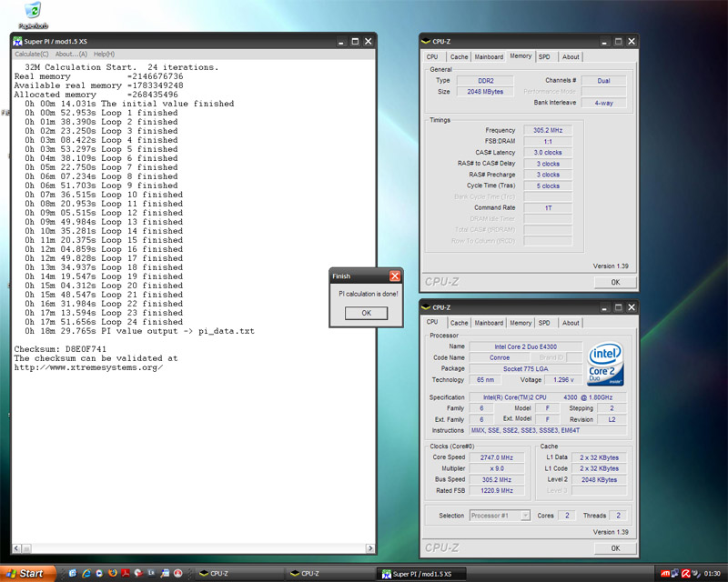Close the Finish dialog with red X
728x582 pixels.
click(395, 276)
